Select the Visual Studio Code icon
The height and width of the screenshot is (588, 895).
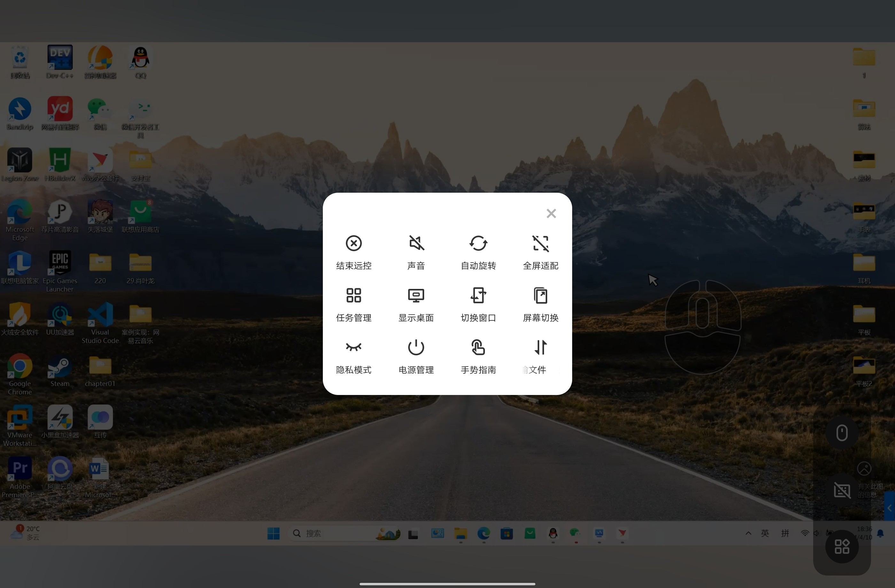(100, 323)
